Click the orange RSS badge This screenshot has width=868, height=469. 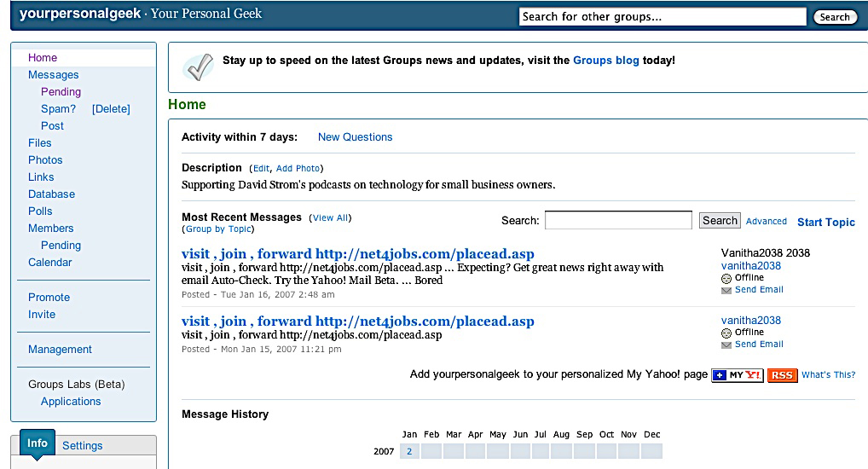click(782, 375)
